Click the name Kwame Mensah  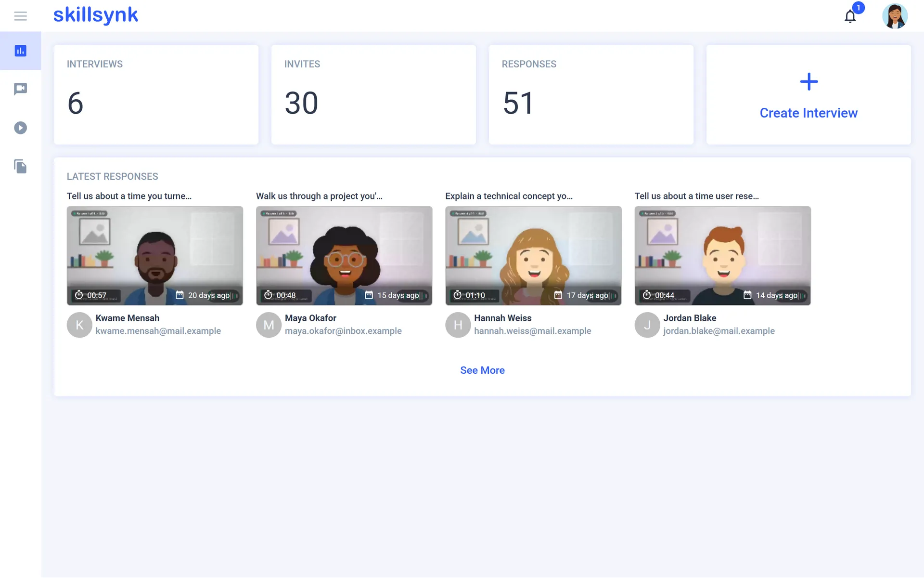(x=128, y=318)
